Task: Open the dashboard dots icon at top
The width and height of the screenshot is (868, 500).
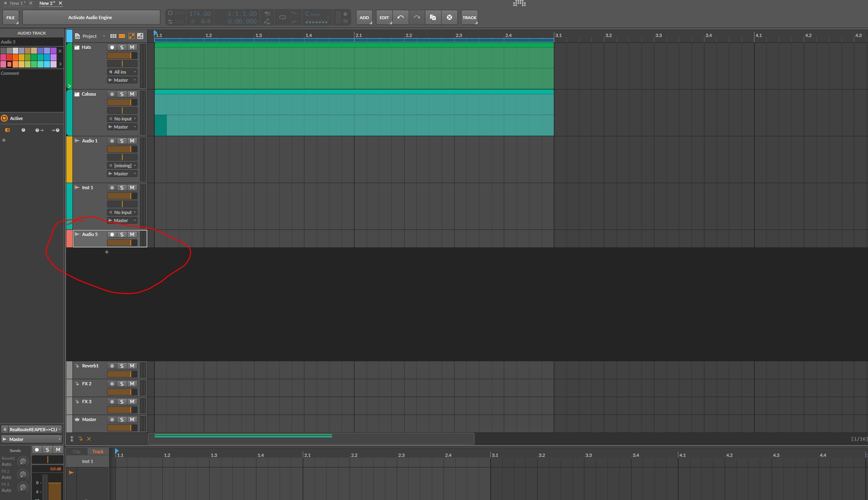Action: pyautogui.click(x=519, y=4)
